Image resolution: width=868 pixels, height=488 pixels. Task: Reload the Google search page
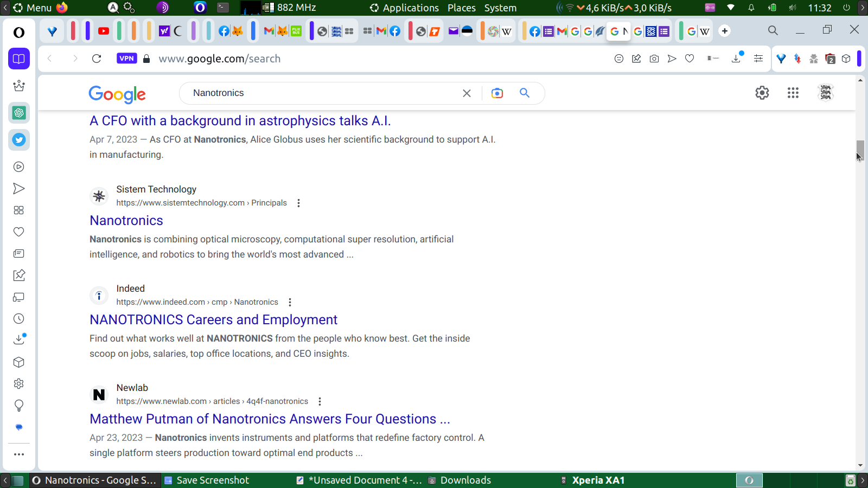coord(97,59)
